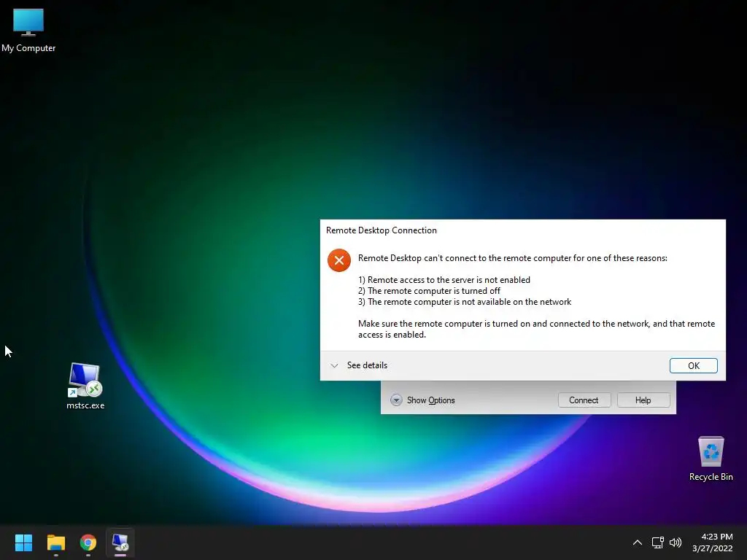Click the red error icon in dialog

coord(339,260)
